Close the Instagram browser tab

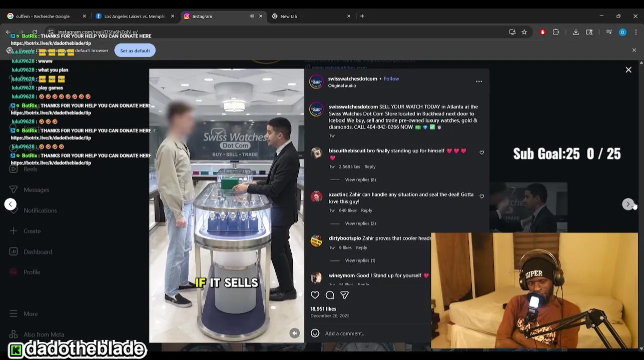pyautogui.click(x=261, y=16)
